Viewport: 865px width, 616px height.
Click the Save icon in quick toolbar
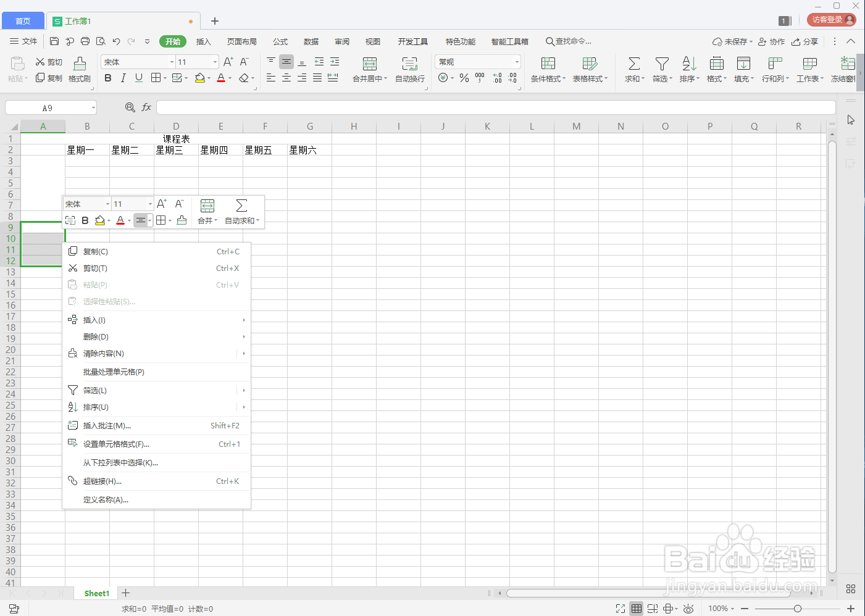click(x=54, y=41)
